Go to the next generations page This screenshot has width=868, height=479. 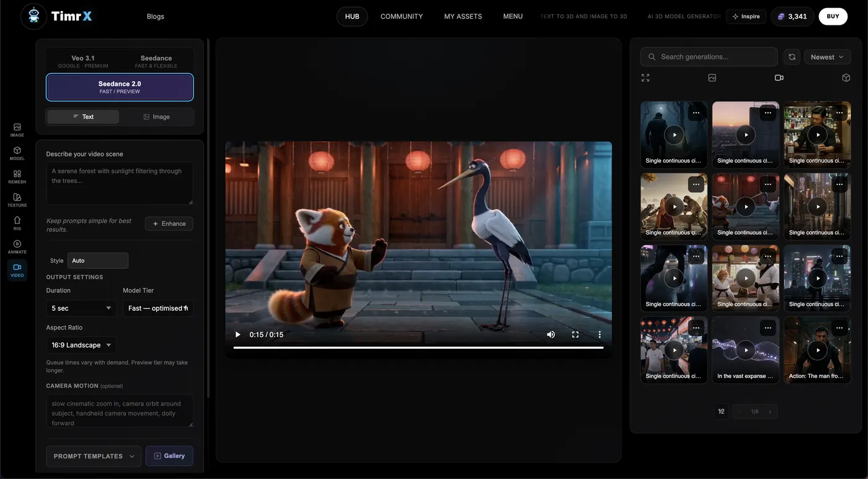pos(770,411)
